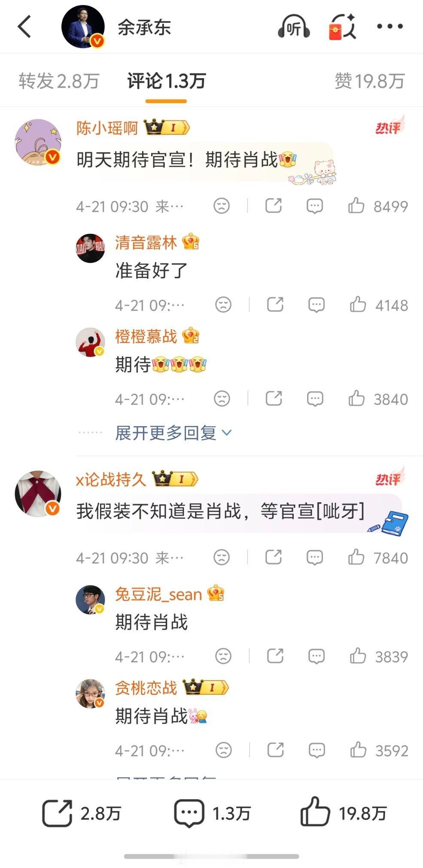The height and width of the screenshot is (868, 423).
Task: Tap the bottom bar like button 19.8万
Action: (x=344, y=813)
